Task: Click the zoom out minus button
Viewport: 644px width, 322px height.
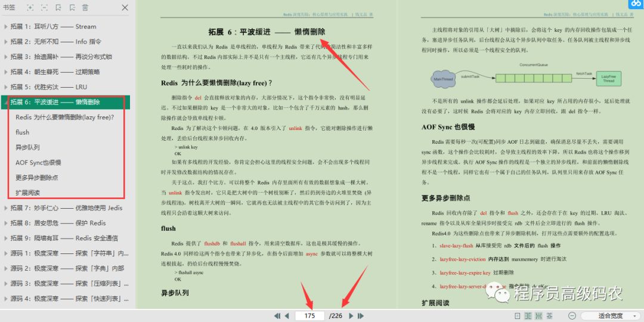Action: 571,316
